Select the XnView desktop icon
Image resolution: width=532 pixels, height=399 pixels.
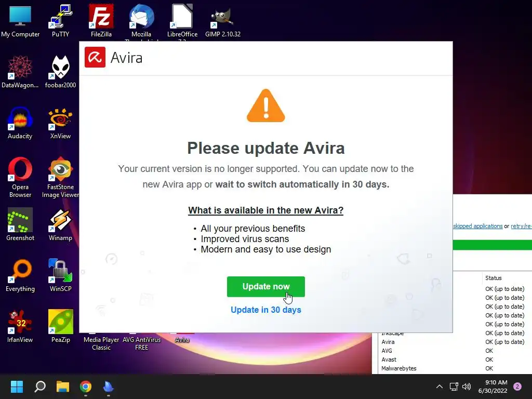click(x=60, y=123)
